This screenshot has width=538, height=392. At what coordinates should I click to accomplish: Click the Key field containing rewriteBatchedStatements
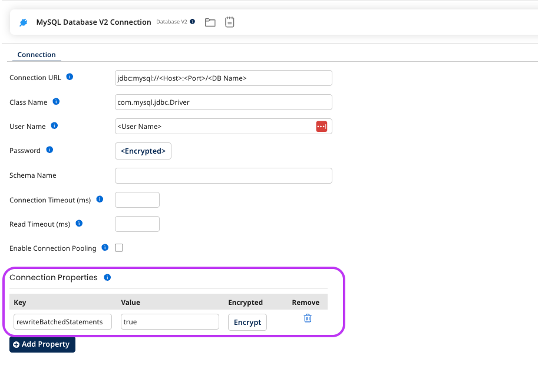(62, 321)
